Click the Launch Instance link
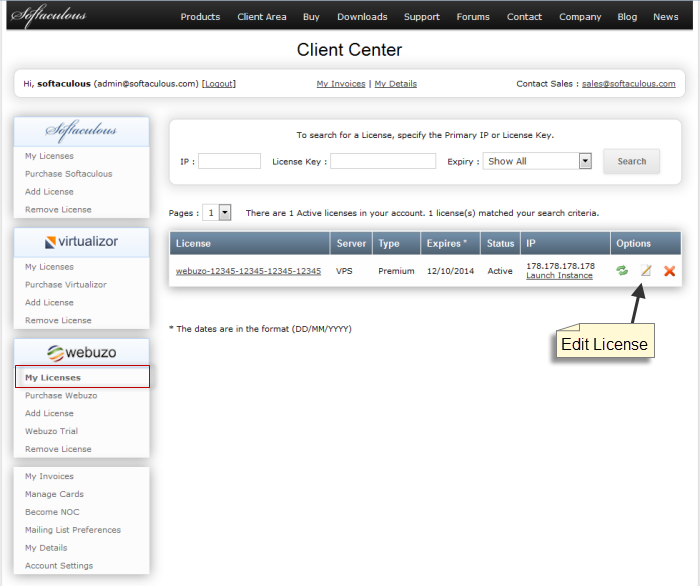This screenshot has height=586, width=700. click(559, 275)
